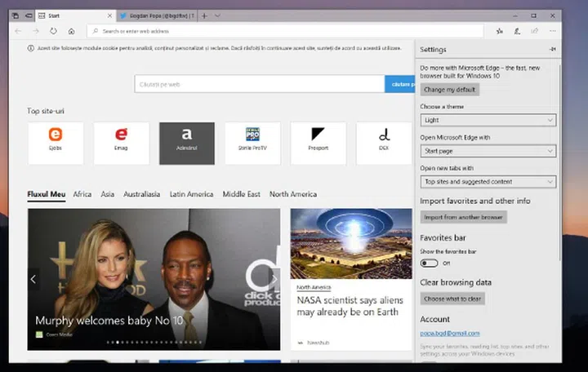Click the Home icon in toolbar
The height and width of the screenshot is (372, 588).
point(72,31)
